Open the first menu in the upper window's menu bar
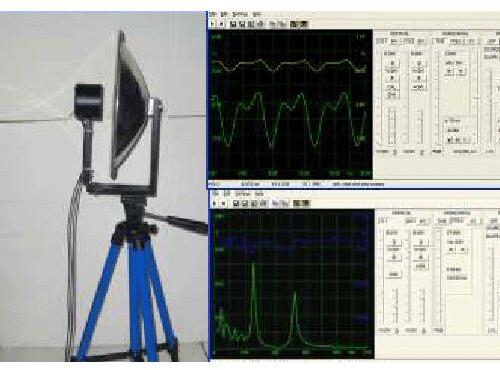This screenshot has width=500, height=370. pyautogui.click(x=213, y=14)
